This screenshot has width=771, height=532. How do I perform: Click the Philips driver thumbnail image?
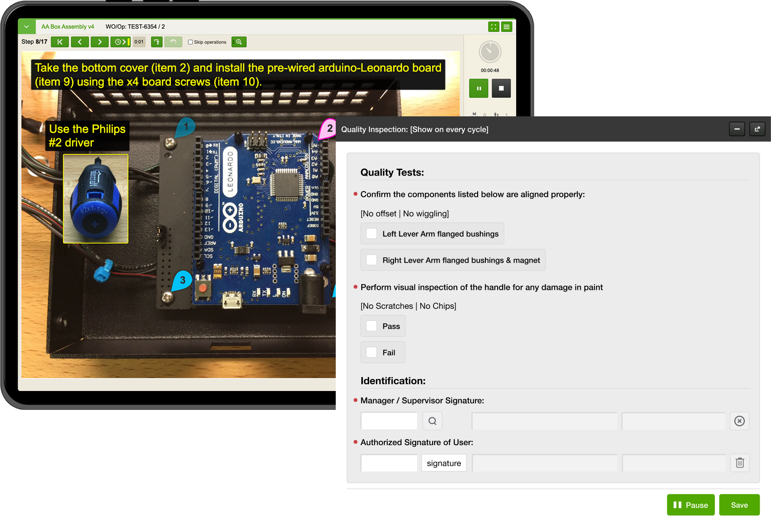click(x=96, y=199)
